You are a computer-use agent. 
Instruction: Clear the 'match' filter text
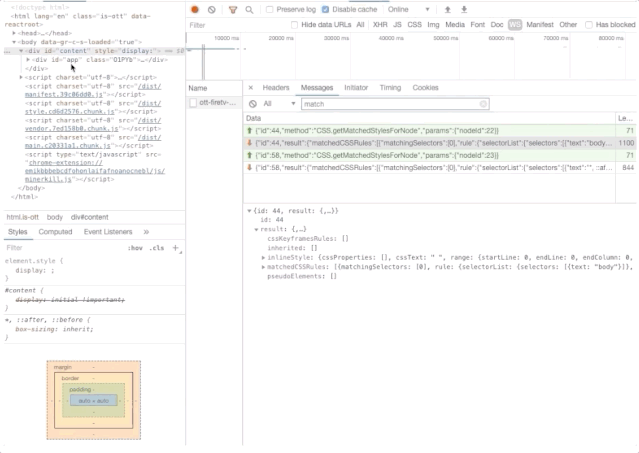483,104
